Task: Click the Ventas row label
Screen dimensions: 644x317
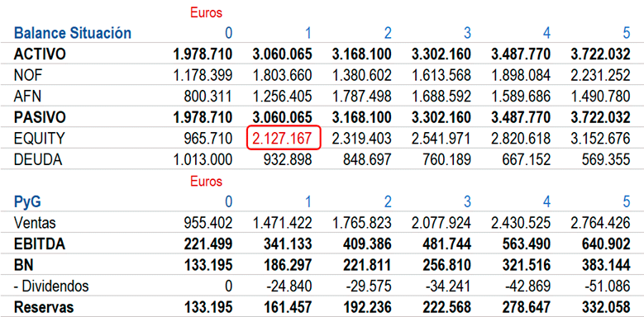Action: click(35, 223)
